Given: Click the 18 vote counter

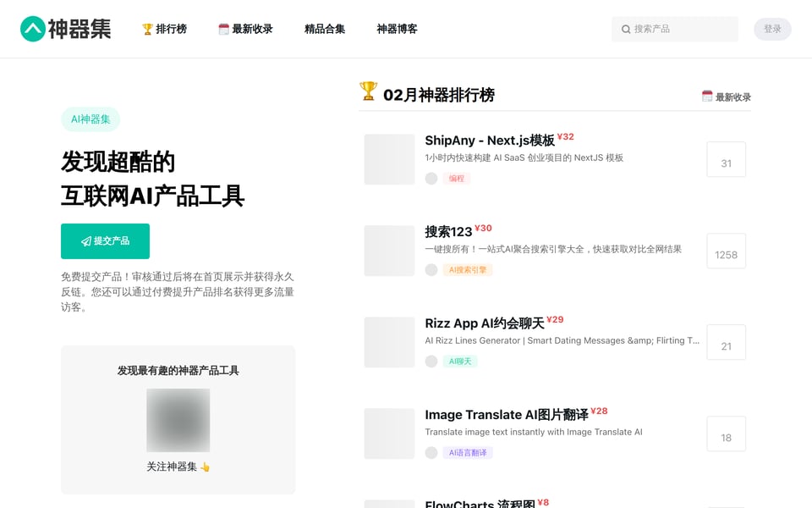Looking at the screenshot, I should [x=726, y=433].
